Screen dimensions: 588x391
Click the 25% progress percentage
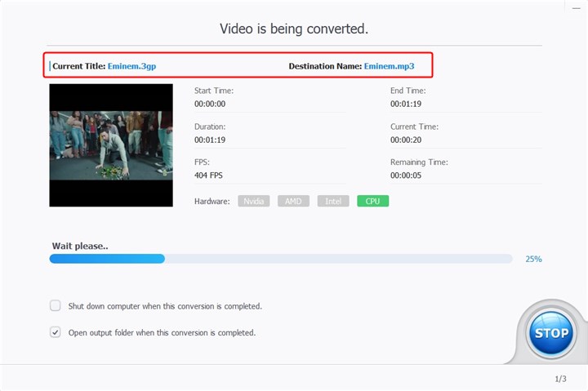(x=533, y=259)
